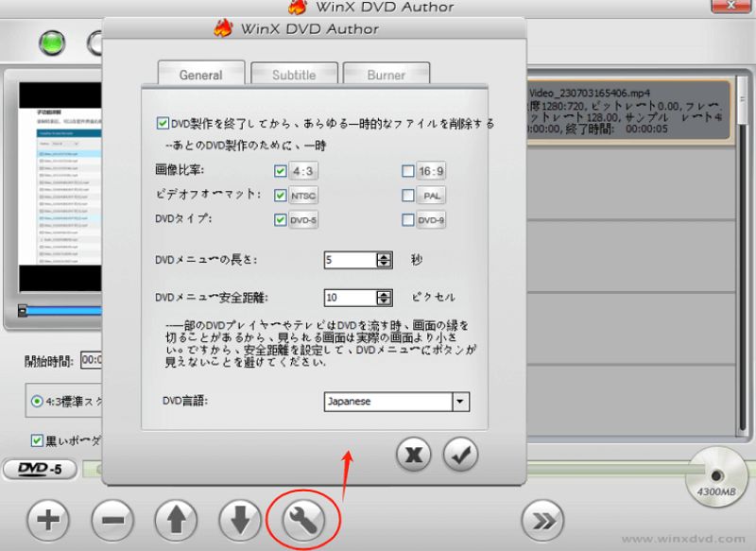Move the selected clip down
Screen dimensions: 756x551
[240, 520]
